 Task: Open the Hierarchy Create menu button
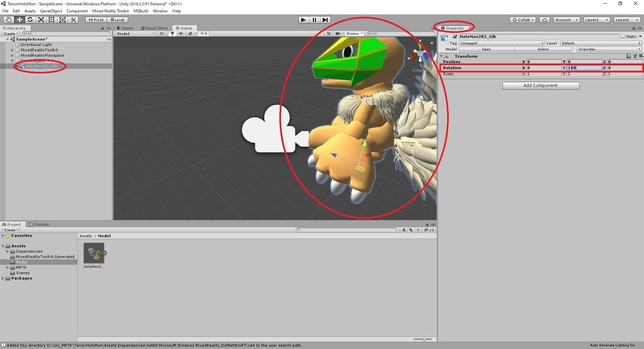point(10,33)
